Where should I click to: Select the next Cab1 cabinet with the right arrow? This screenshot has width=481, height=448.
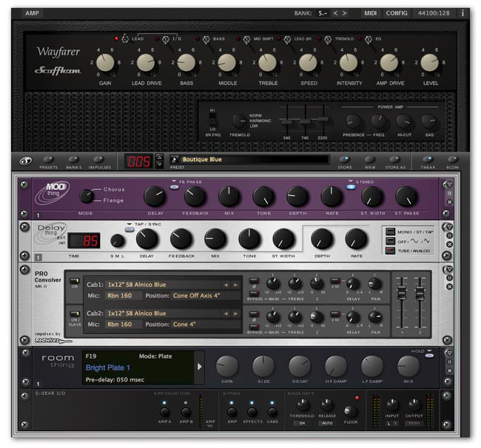tap(235, 285)
